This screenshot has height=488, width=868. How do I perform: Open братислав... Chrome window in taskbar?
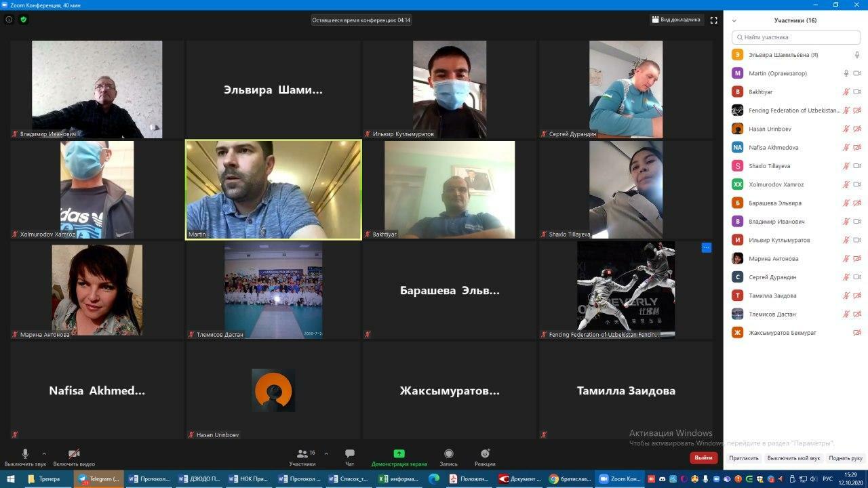tap(570, 479)
